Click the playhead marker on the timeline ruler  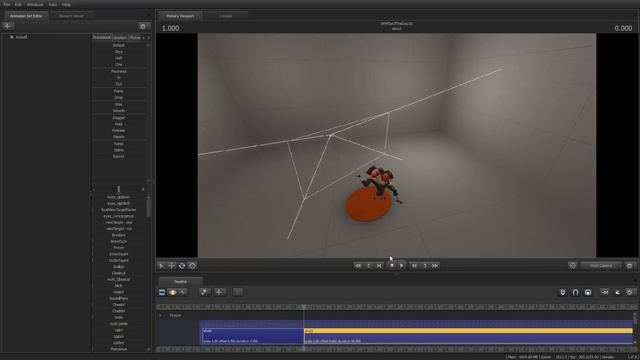(304, 307)
